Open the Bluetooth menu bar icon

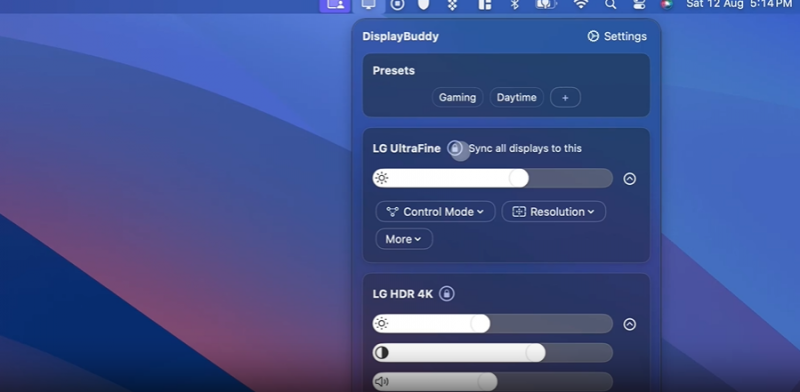(x=515, y=5)
